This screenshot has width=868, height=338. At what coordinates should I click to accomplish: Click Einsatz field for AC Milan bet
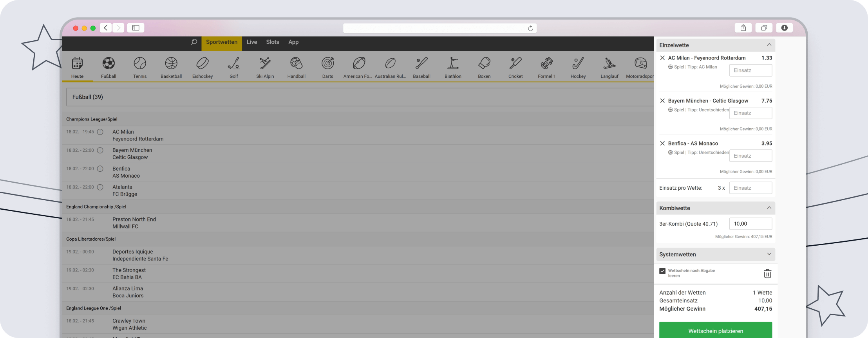pyautogui.click(x=751, y=70)
